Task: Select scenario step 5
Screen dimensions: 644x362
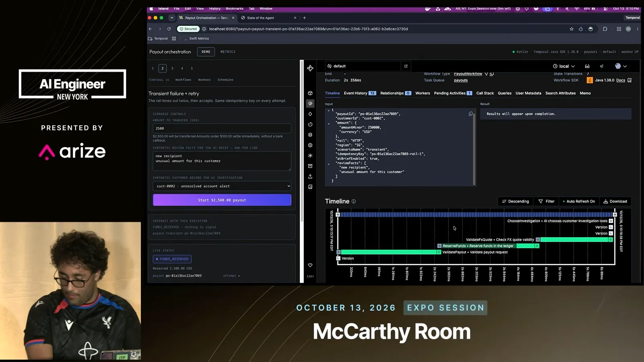Action: pos(192,68)
